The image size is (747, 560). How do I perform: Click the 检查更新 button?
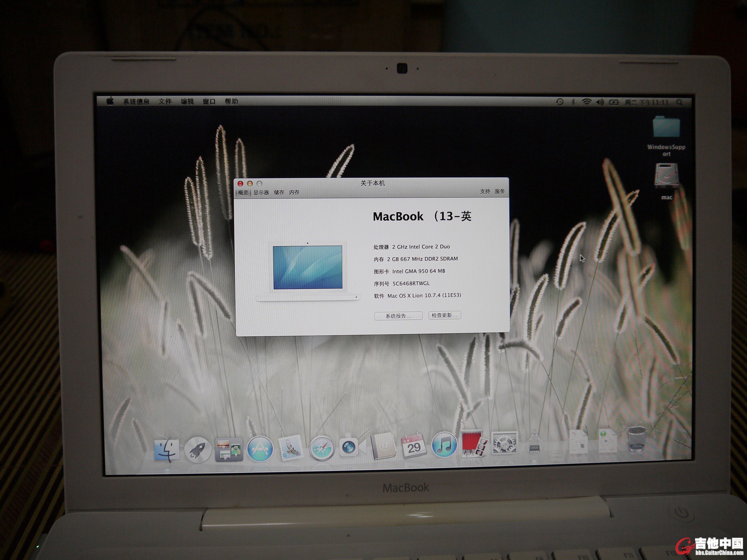click(x=444, y=315)
